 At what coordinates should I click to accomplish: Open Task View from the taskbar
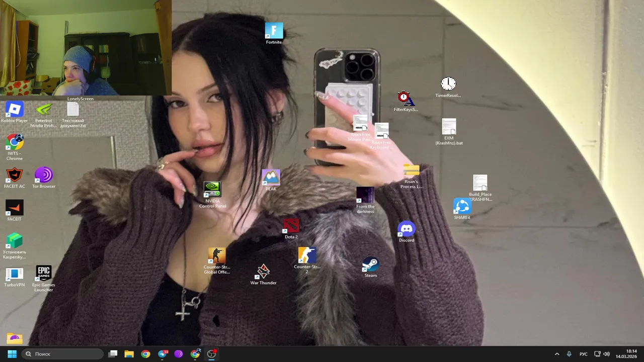113,354
